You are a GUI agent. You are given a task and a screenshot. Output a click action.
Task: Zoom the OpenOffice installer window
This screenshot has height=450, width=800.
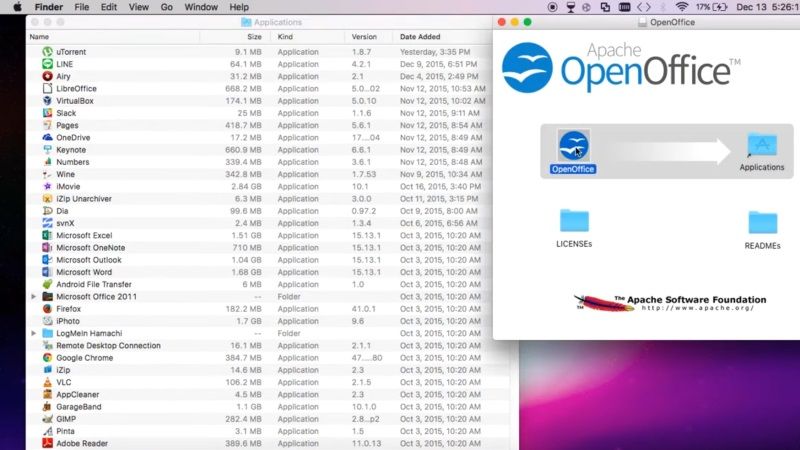[x=528, y=22]
